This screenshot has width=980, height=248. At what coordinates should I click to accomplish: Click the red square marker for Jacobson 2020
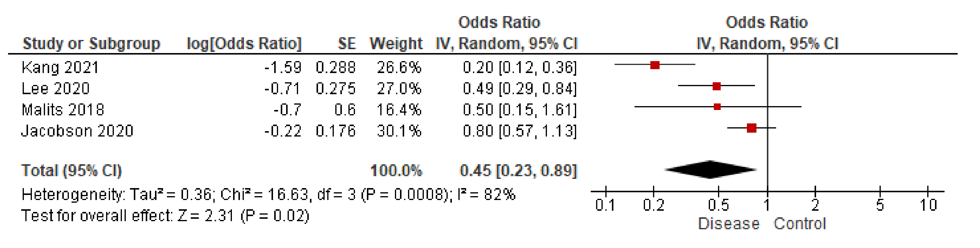tap(751, 128)
